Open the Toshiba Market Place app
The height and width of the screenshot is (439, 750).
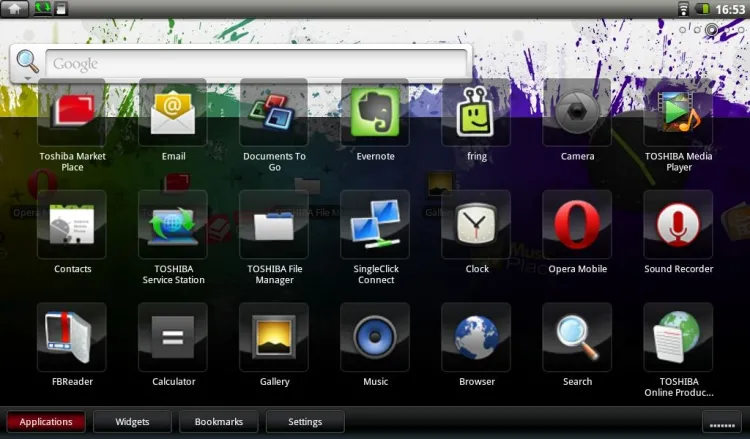pos(72,113)
